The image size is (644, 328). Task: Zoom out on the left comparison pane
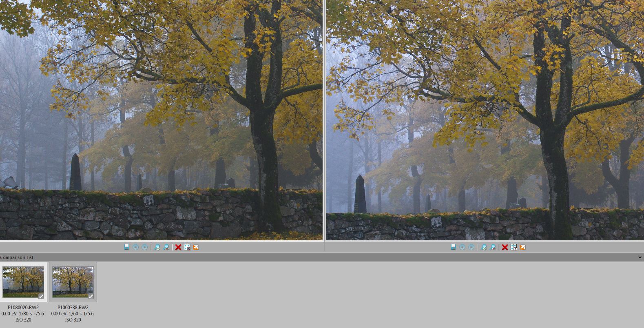click(x=166, y=247)
